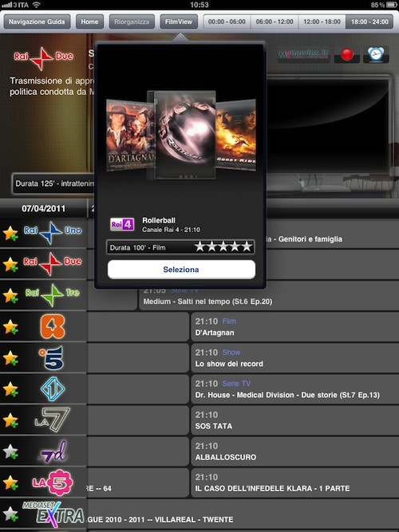The image size is (399, 532).
Task: Open the ALBALLOSCURO listing
Action: pyautogui.click(x=294, y=451)
